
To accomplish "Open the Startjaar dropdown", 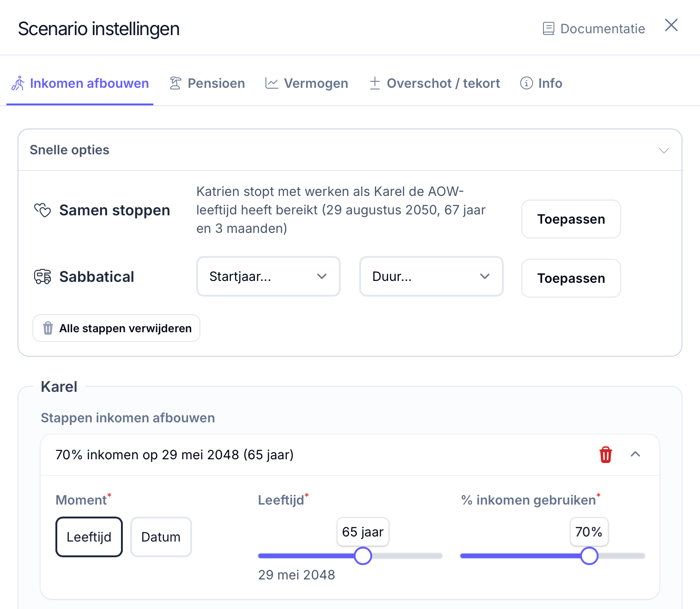I will pos(268,276).
